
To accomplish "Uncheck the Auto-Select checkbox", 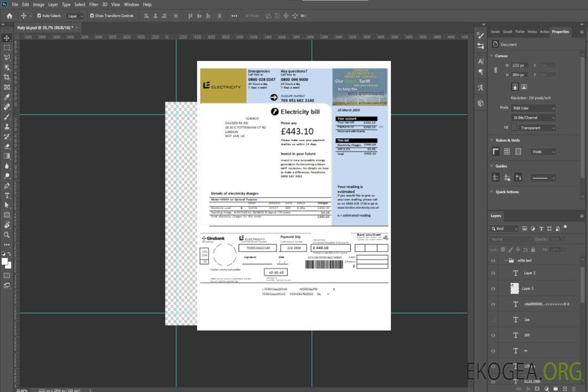I will coord(39,16).
